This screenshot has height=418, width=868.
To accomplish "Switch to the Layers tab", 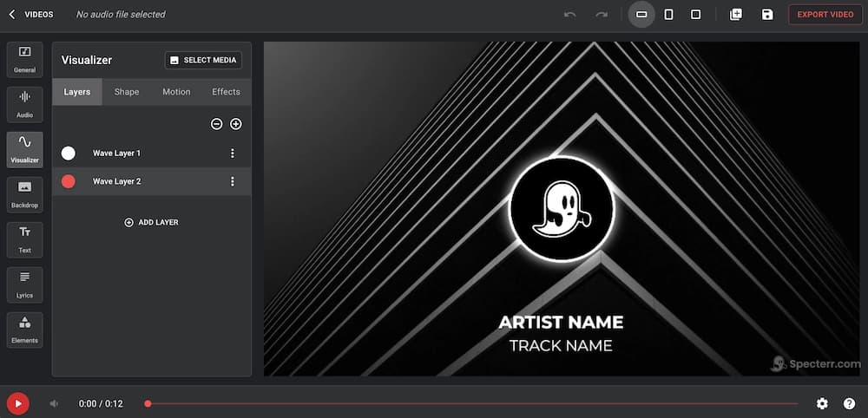I will click(x=77, y=92).
